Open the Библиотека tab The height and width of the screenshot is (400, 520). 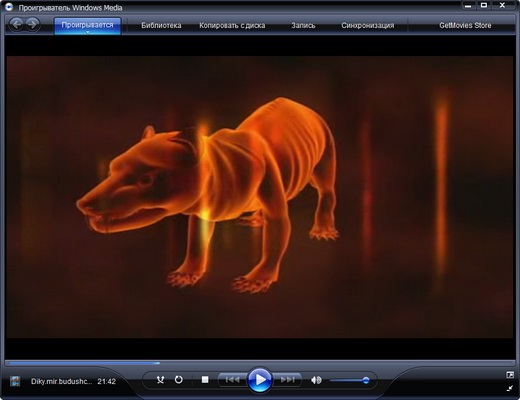161,25
